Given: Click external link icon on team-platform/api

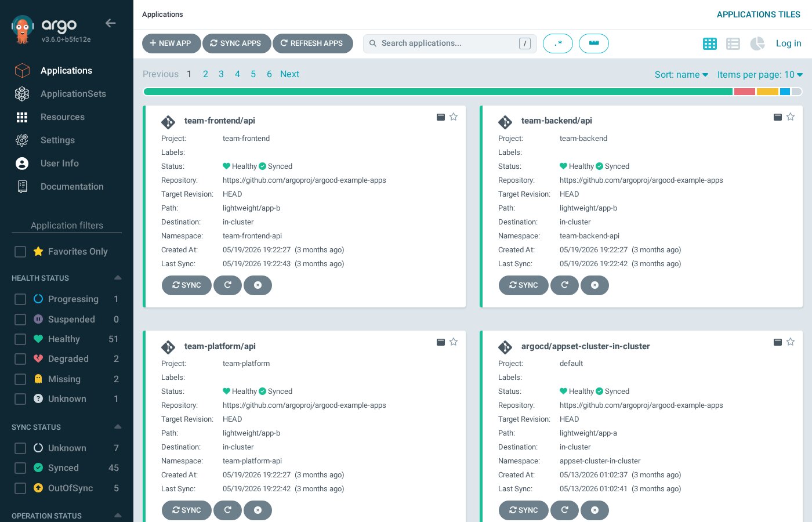Looking at the screenshot, I should (x=441, y=342).
